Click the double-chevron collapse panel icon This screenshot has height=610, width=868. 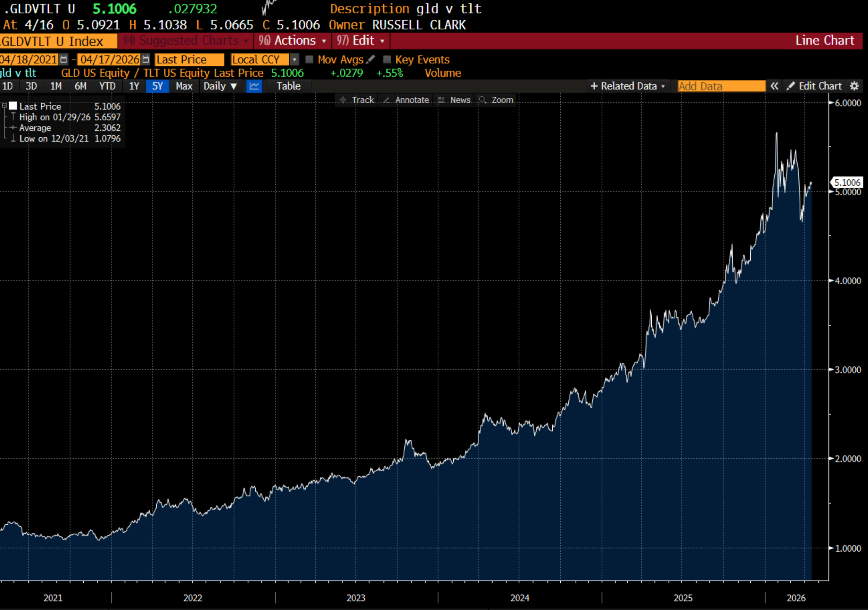774,86
